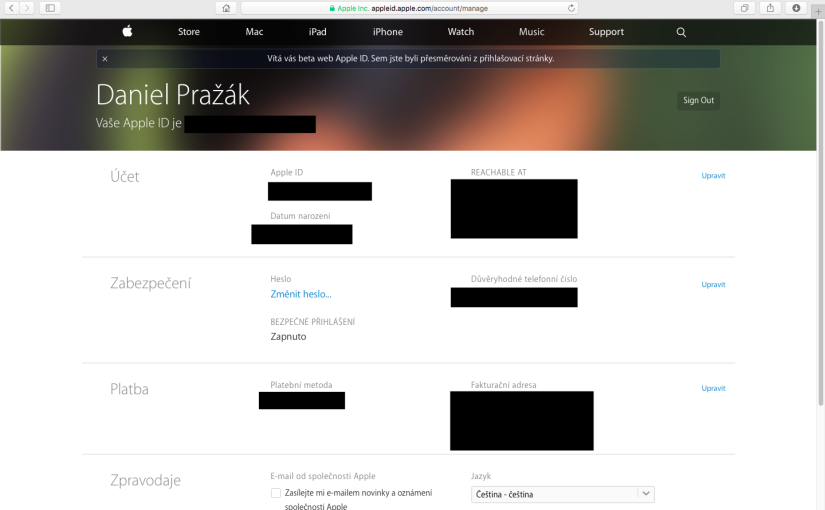Expand the Čeština language dropdown

pyautogui.click(x=562, y=494)
